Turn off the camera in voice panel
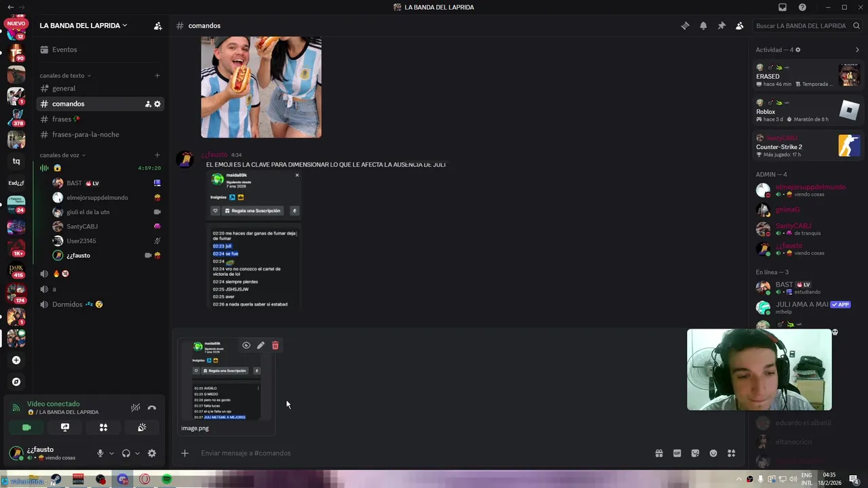 [x=26, y=428]
